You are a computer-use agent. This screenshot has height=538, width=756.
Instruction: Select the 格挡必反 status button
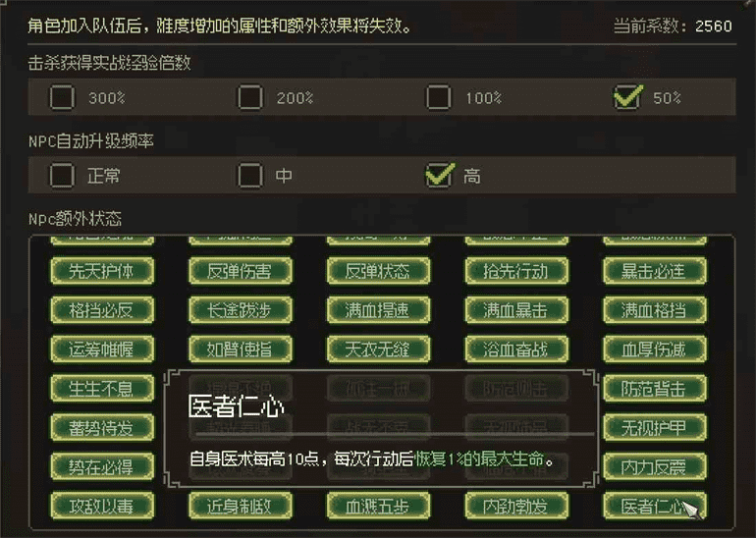[102, 310]
